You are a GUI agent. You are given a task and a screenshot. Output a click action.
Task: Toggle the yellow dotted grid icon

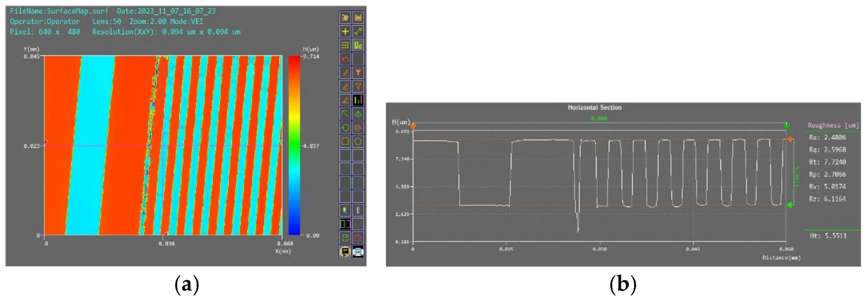[x=345, y=45]
